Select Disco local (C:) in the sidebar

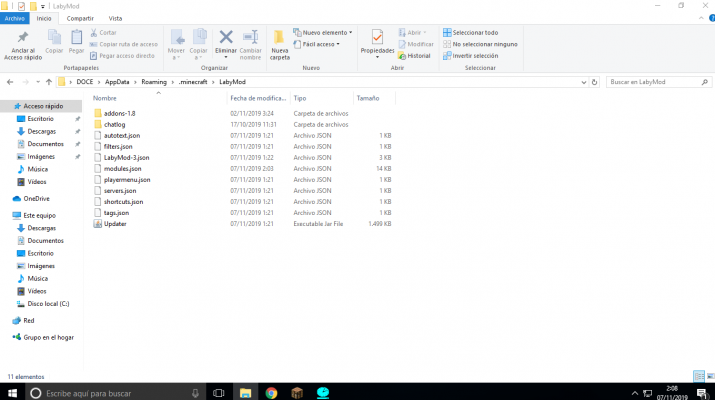click(48, 303)
